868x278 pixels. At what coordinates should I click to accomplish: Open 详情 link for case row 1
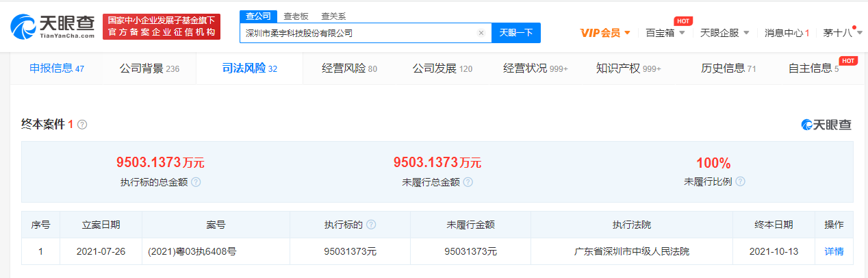pos(834,251)
